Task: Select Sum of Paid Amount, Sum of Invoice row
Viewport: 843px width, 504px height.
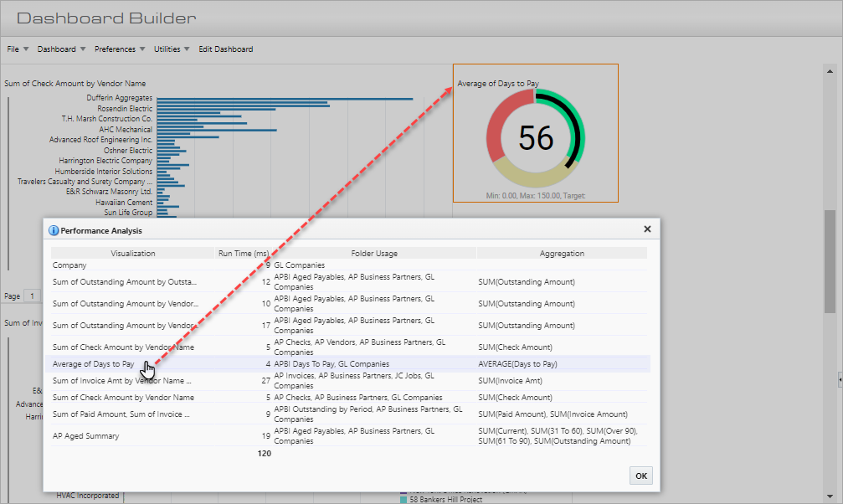Action: pyautogui.click(x=349, y=414)
